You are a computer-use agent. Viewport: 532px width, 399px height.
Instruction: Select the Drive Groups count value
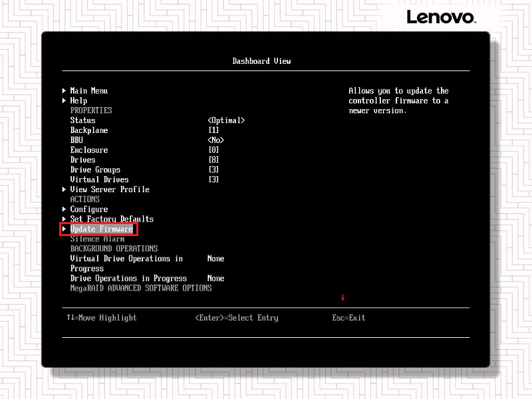(x=213, y=170)
